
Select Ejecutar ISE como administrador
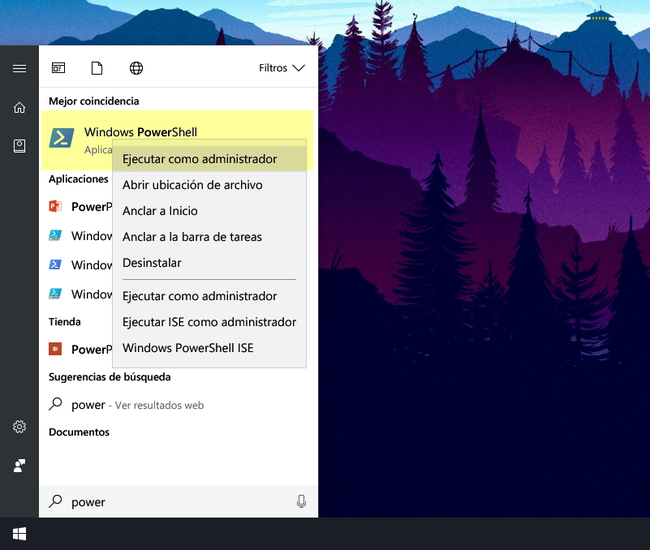click(209, 322)
